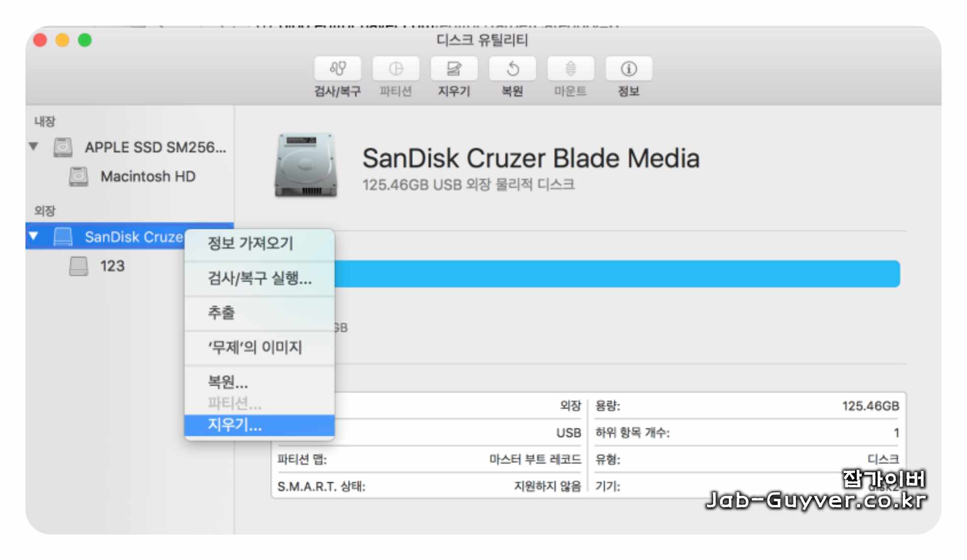967x560 pixels.
Task: Choose 검사/복구 실행... from context menu
Action: [x=260, y=279]
